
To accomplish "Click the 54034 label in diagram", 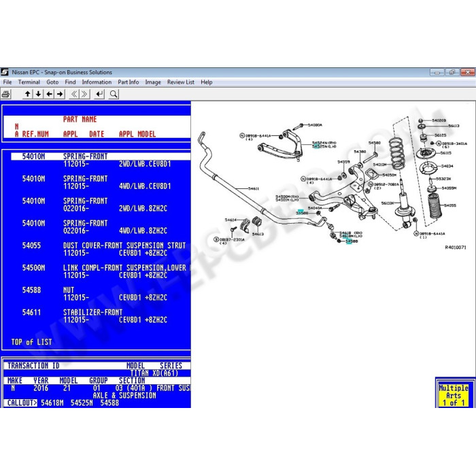I will point(447,166).
